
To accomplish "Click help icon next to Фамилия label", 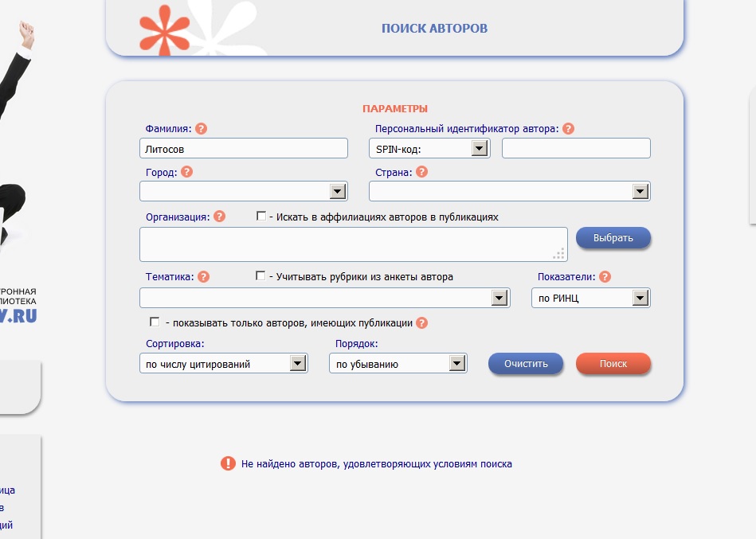I will [x=202, y=128].
